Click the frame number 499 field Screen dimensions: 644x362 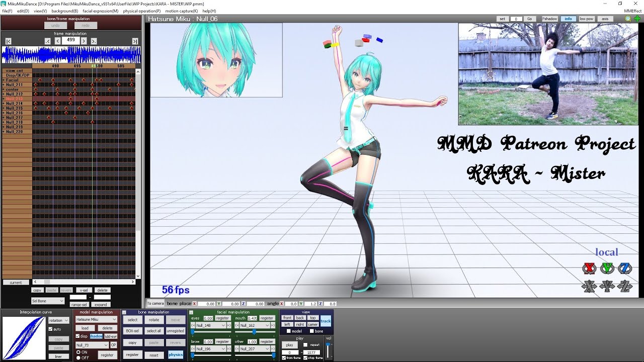coord(71,40)
